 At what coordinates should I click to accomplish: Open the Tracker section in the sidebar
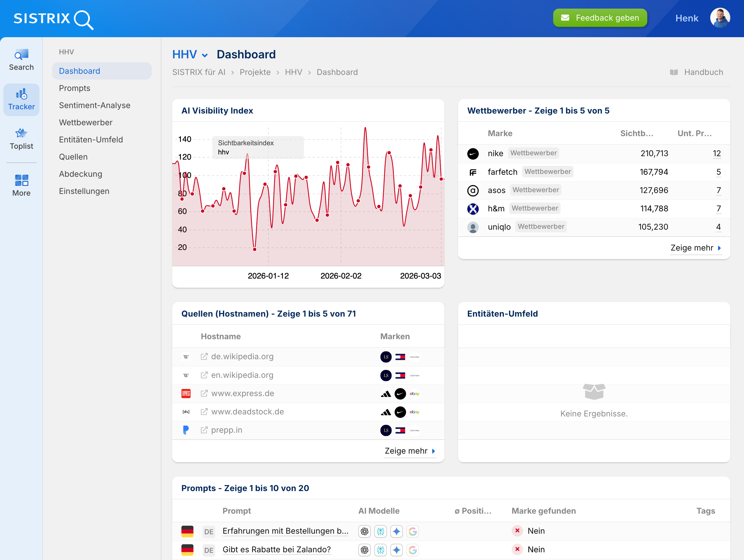(21, 100)
